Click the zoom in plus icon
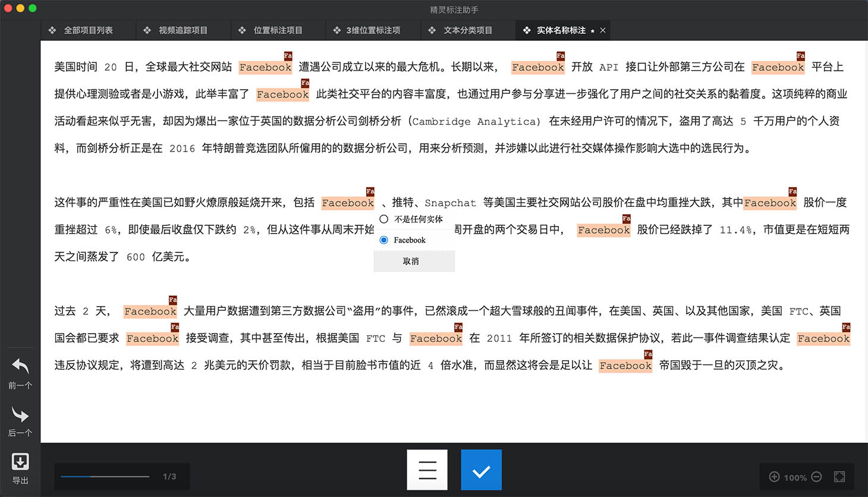The height and width of the screenshot is (497, 868). pos(774,477)
